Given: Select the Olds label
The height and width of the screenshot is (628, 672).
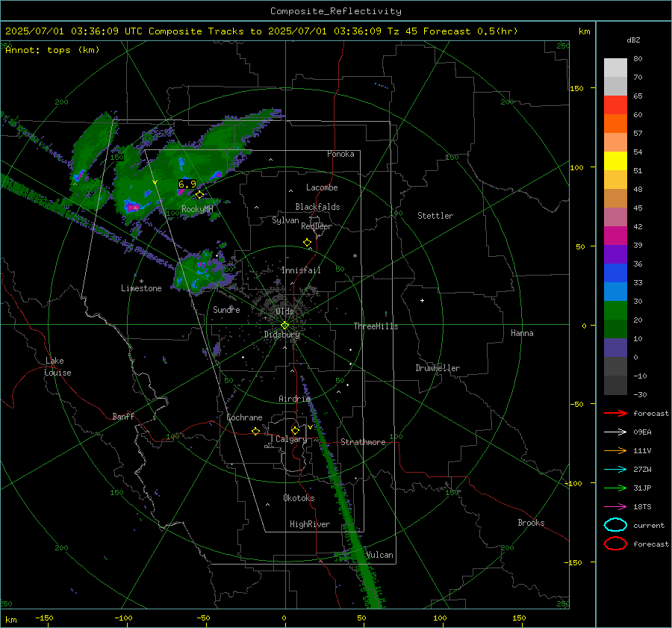Looking at the screenshot, I should click(284, 311).
